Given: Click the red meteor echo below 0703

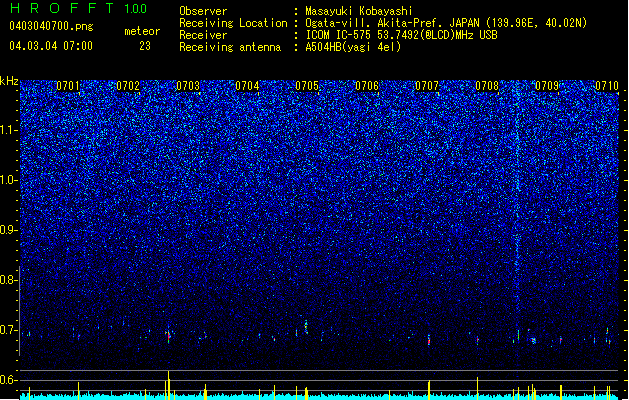Looking at the screenshot, I should 168,336.
